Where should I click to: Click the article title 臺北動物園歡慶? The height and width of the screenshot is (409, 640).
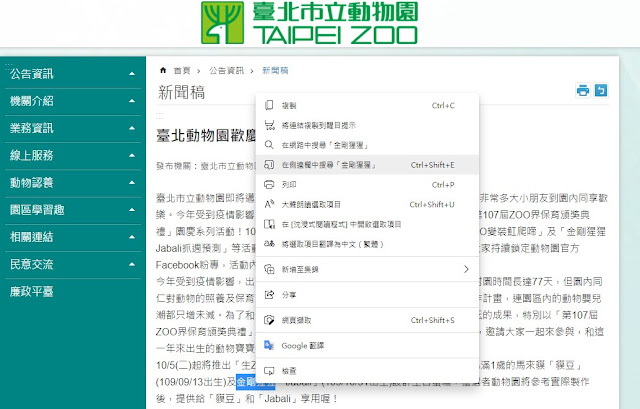206,136
